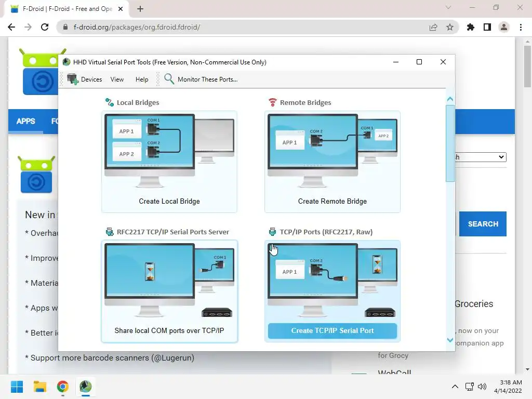Click Create Local Bridge label
Screen dimensions: 532x399
(x=169, y=201)
